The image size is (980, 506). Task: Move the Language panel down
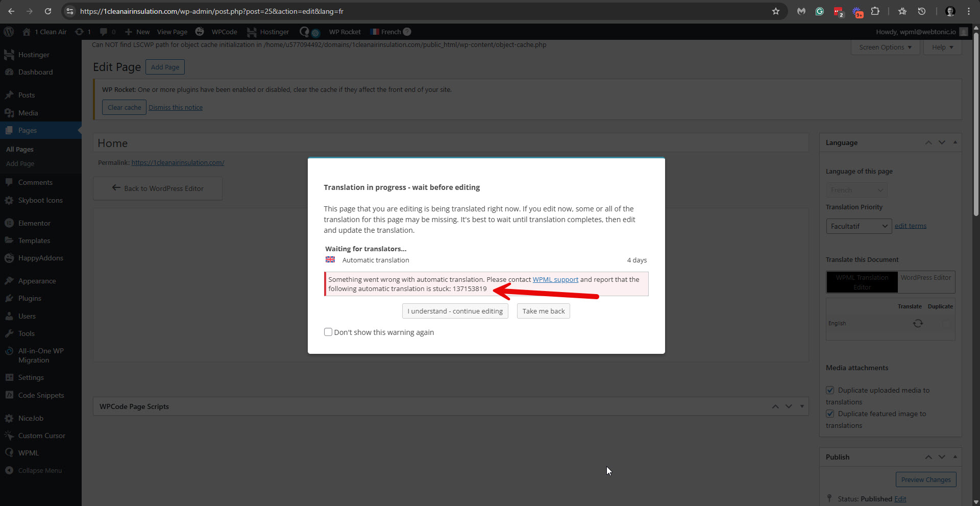(x=942, y=142)
